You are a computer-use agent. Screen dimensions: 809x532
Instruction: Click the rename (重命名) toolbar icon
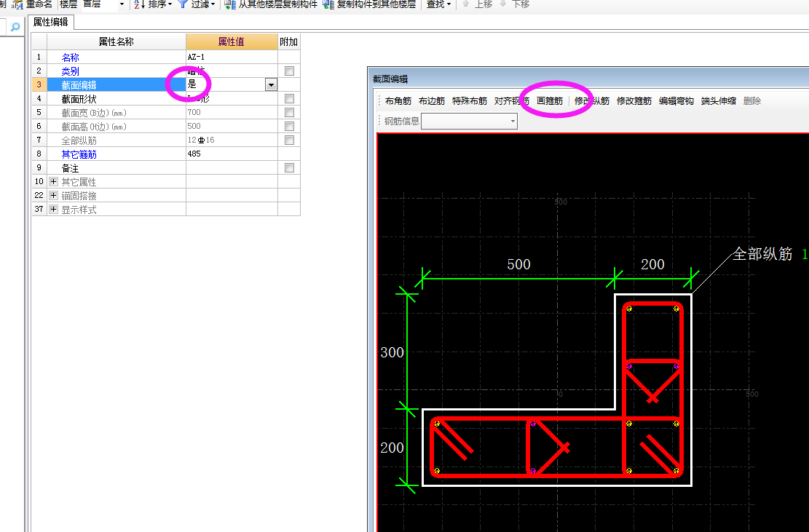(x=17, y=4)
